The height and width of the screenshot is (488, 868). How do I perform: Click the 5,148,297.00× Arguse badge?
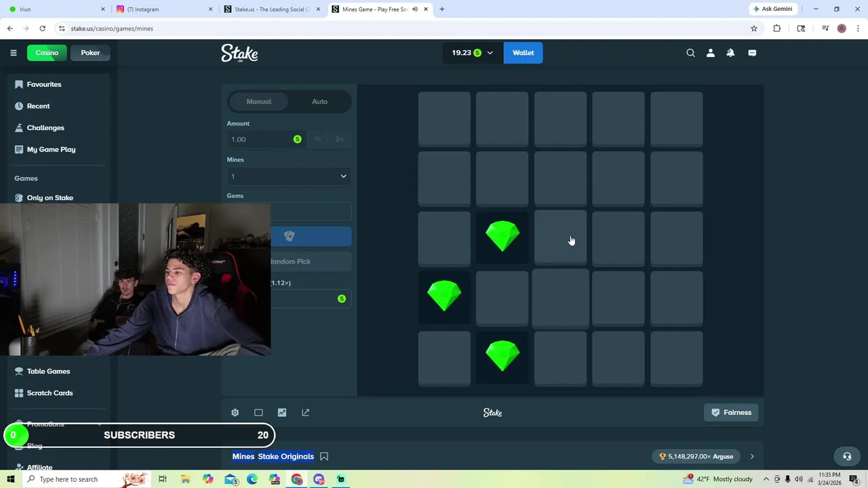[696, 456]
